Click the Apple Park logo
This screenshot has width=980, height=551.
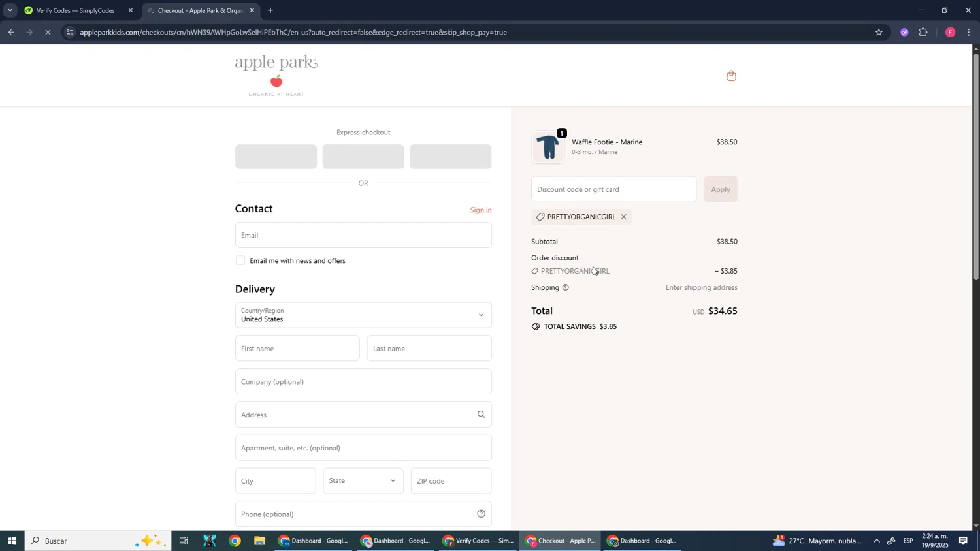[276, 76]
